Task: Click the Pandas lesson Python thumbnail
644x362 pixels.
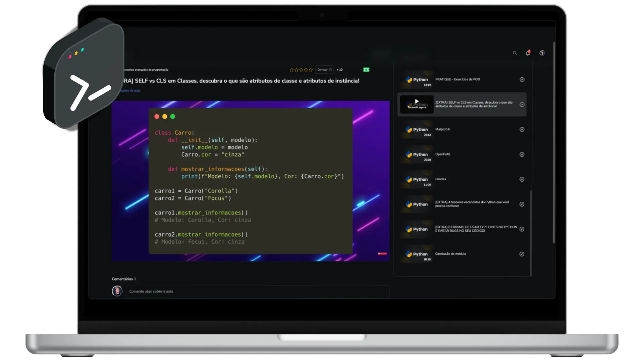Action: (x=417, y=180)
